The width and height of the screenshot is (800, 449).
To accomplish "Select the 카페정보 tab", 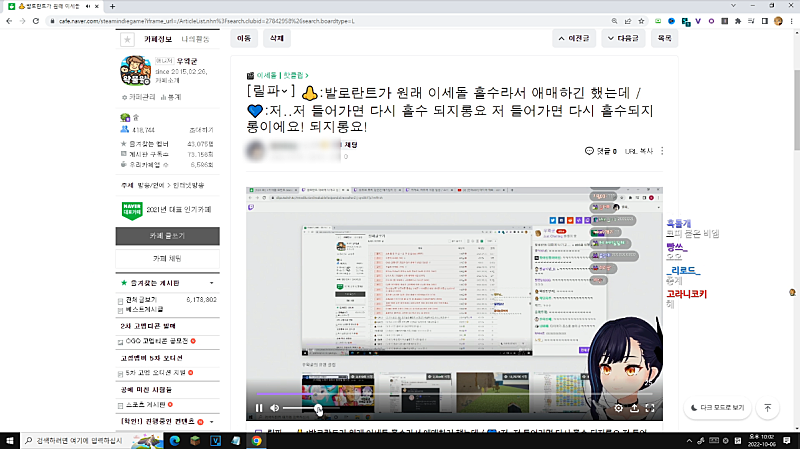I will [159, 39].
